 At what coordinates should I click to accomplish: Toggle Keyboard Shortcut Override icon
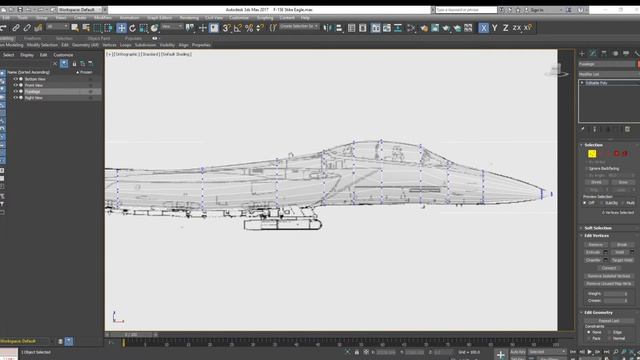214,28
